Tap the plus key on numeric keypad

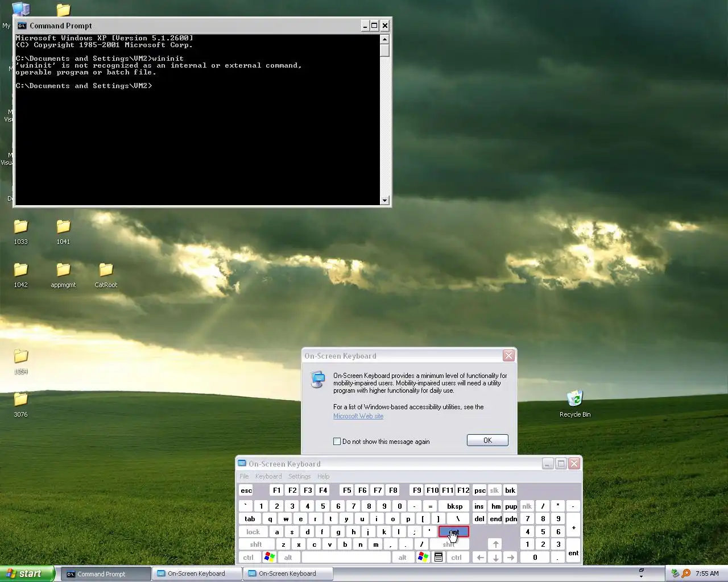click(x=573, y=525)
